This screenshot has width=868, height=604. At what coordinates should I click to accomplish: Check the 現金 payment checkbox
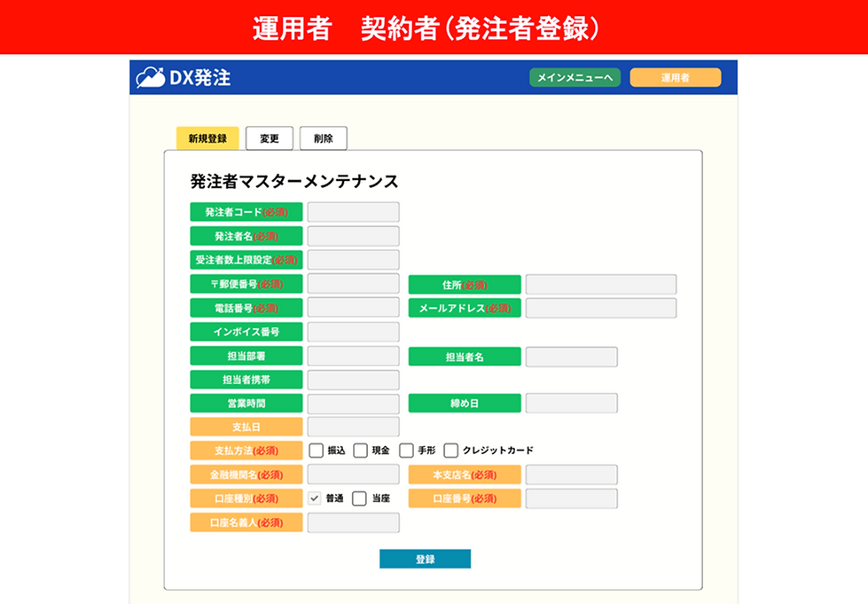(360, 451)
